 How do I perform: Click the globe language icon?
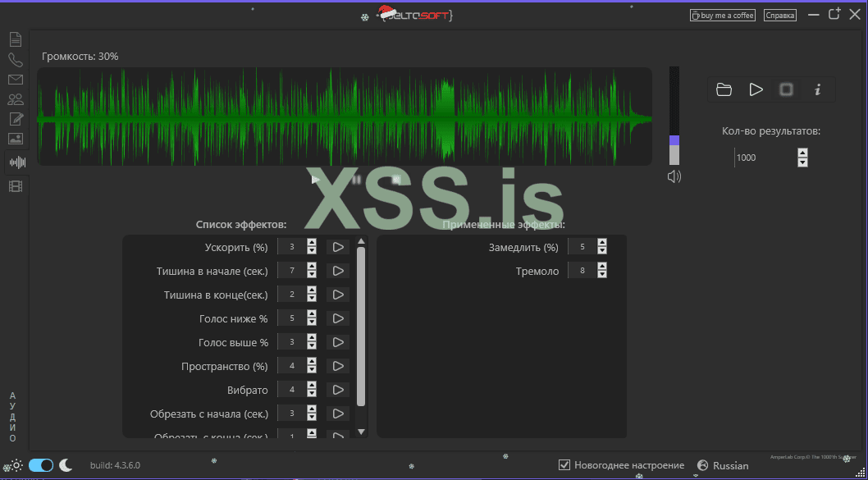click(x=702, y=465)
